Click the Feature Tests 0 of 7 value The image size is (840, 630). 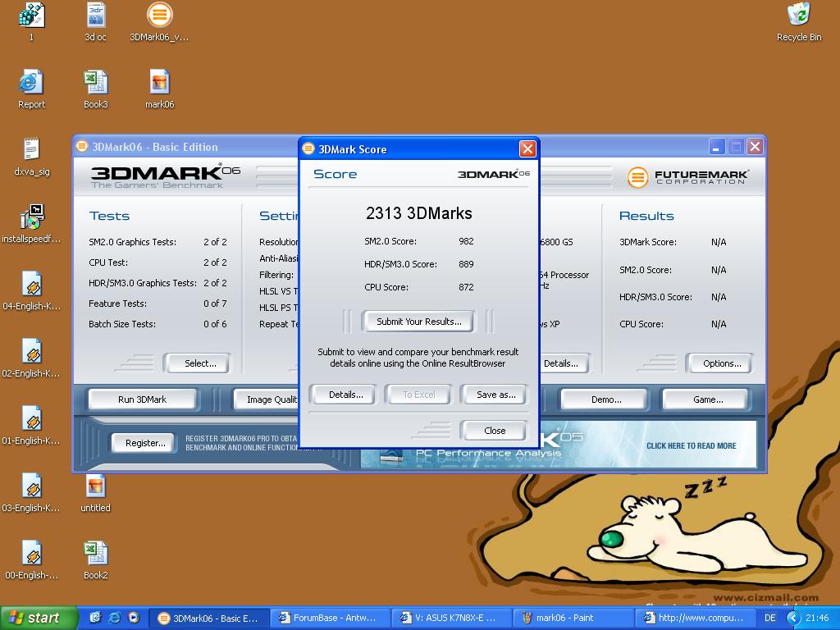click(x=215, y=304)
